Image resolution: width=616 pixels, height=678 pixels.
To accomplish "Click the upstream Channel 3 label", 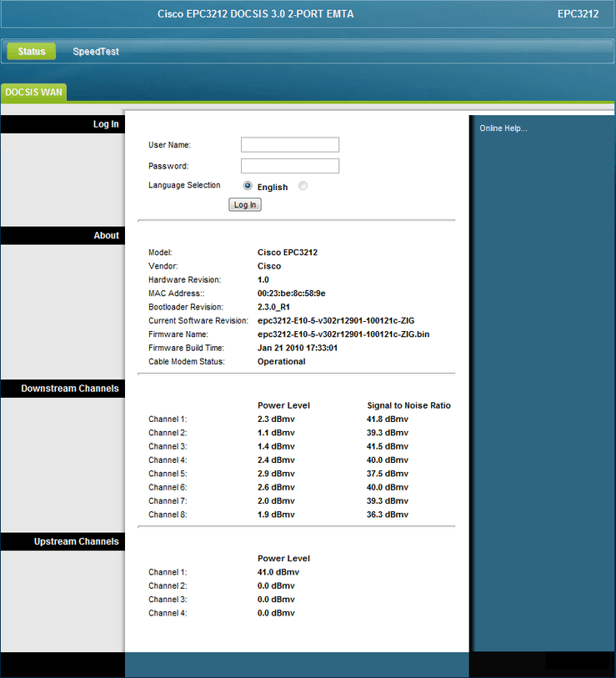I will (x=168, y=600).
